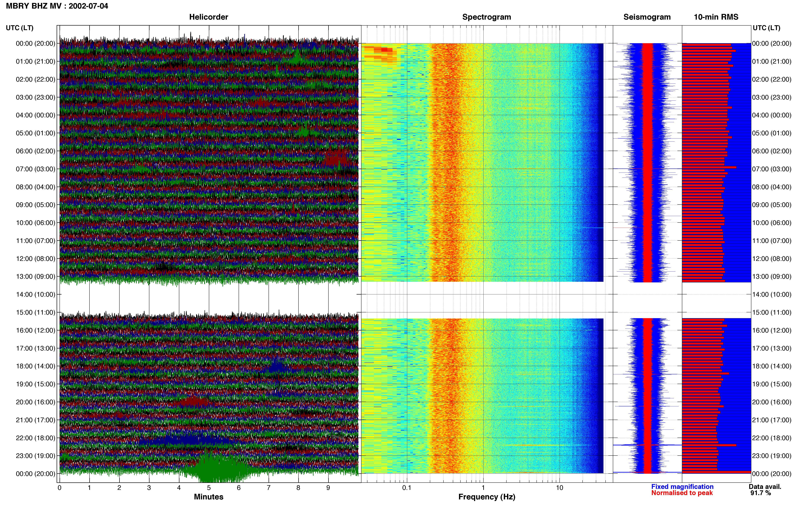
Task: Select the Helicorder panel heading
Action: (209, 17)
